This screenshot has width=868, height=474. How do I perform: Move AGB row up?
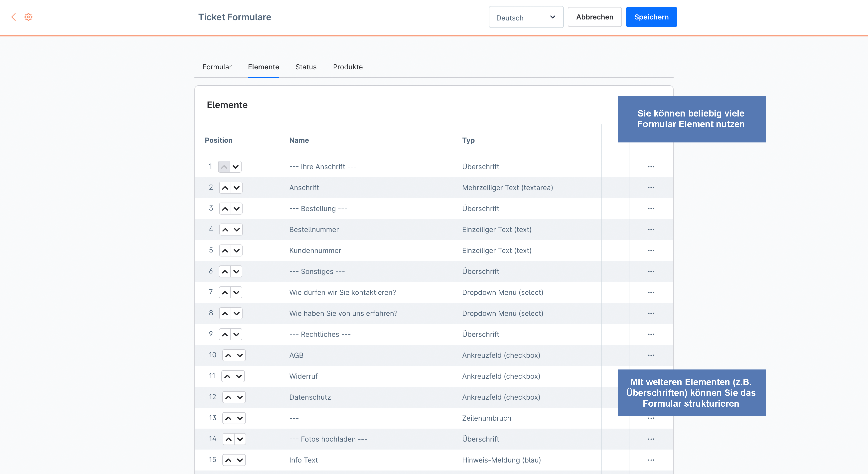[228, 355]
